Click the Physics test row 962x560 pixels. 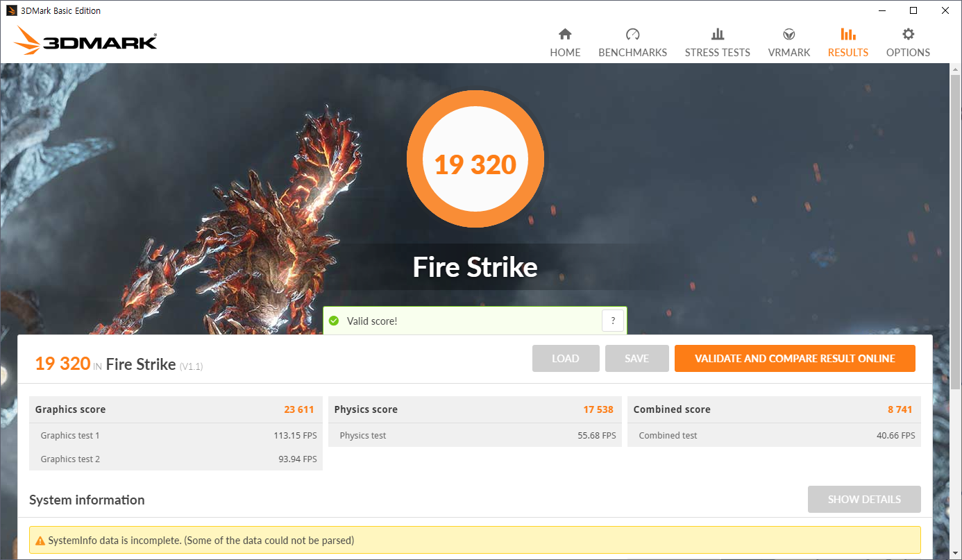click(x=475, y=436)
